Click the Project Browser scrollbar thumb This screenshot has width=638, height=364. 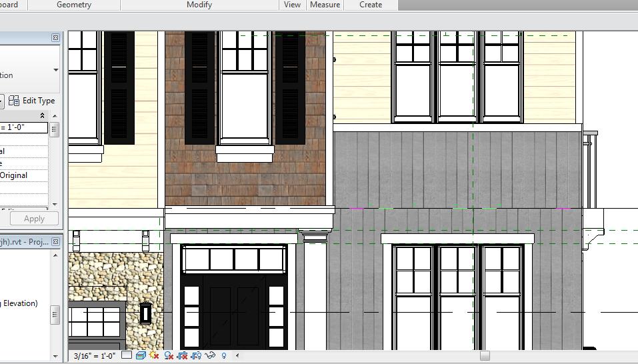[55, 315]
